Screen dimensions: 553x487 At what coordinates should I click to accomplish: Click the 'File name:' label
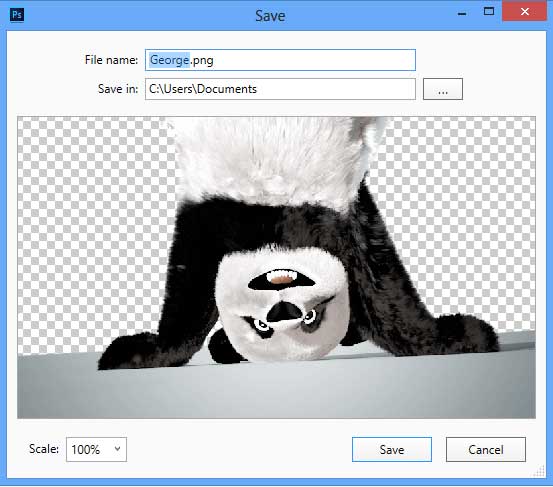pos(111,60)
